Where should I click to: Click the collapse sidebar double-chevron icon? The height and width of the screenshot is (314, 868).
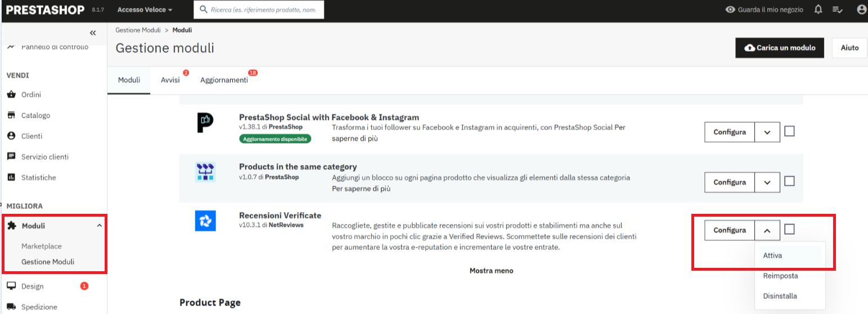click(93, 33)
